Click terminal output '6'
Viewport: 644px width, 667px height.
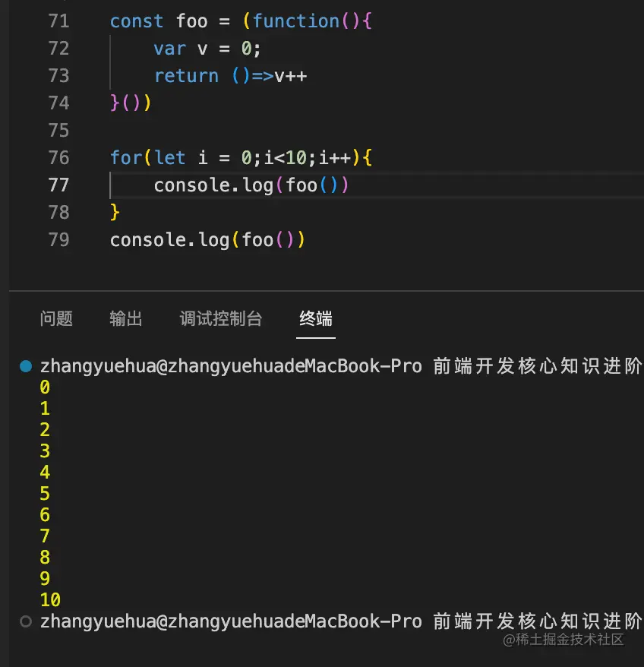pyautogui.click(x=45, y=515)
